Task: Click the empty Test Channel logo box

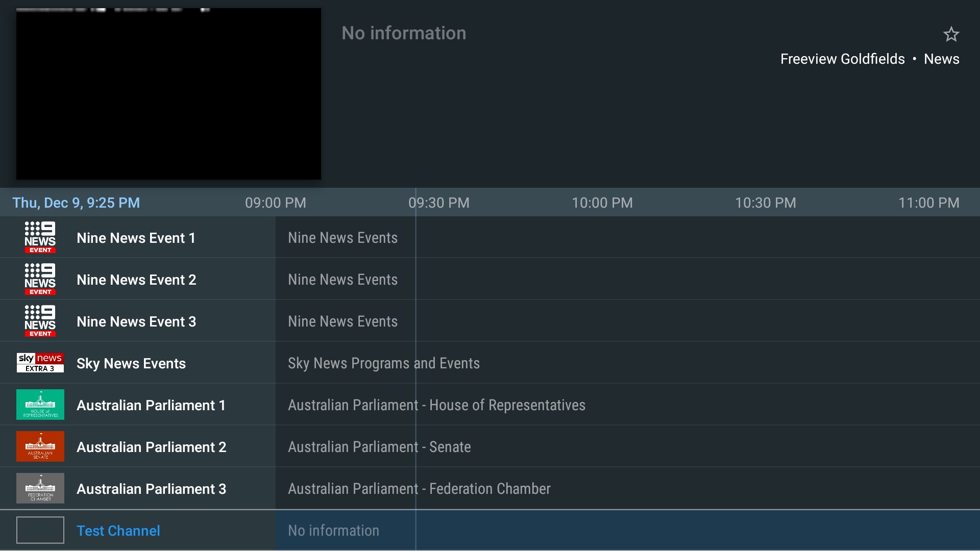Action: pyautogui.click(x=40, y=530)
